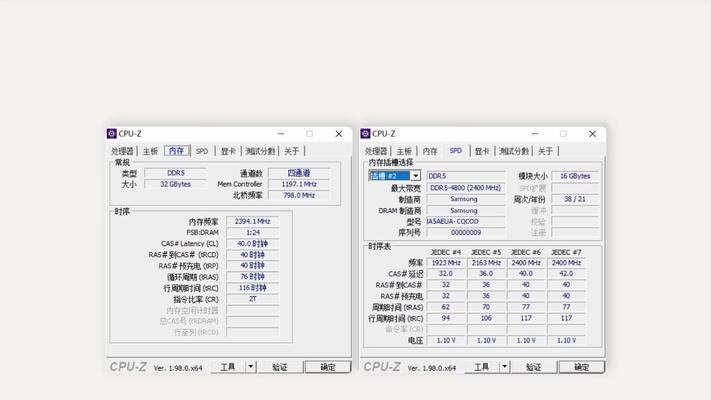Open 处理器 tab in right CPU-Z window
The image size is (711, 400).
tap(376, 151)
